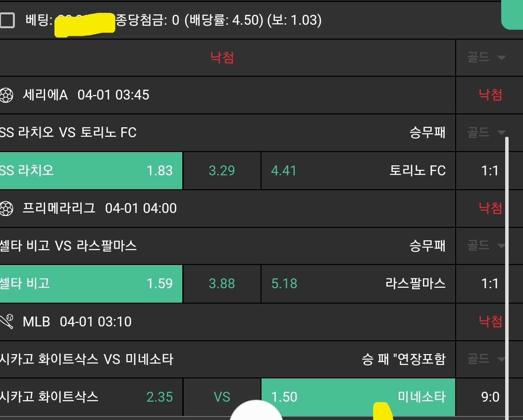Click the MLB baseball bat icon
The height and width of the screenshot is (420, 523).
click(x=6, y=322)
